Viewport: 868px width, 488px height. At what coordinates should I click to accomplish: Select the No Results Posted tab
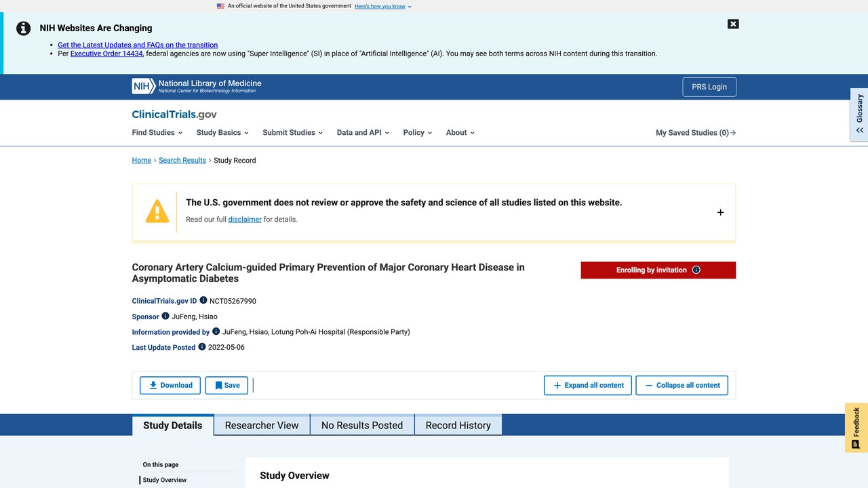coord(362,425)
